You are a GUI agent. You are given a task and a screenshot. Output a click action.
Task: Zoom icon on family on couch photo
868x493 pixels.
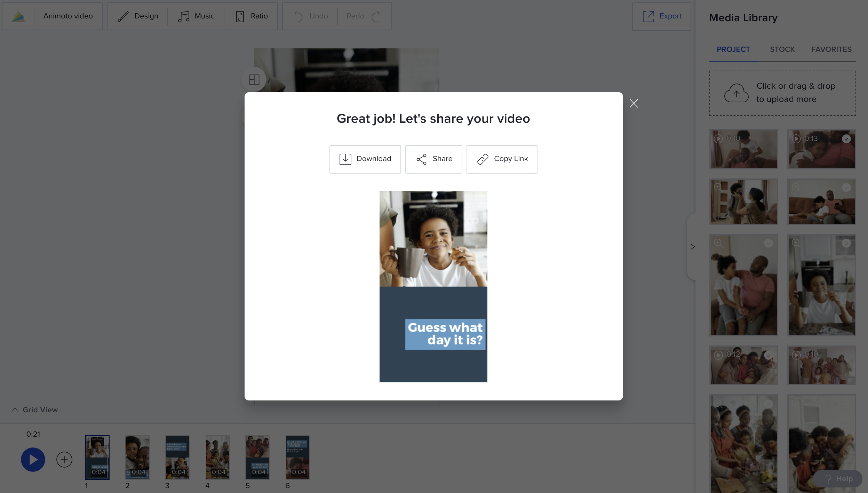coord(796,187)
